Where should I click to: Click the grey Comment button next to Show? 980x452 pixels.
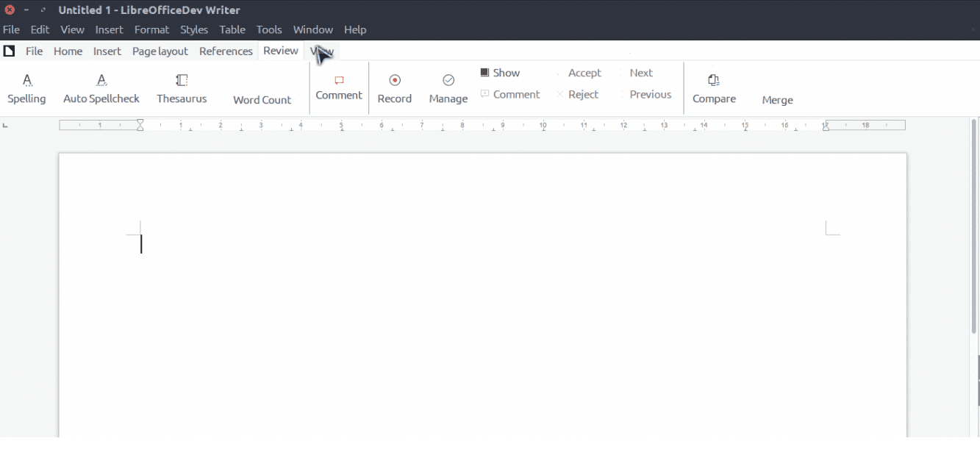[510, 94]
